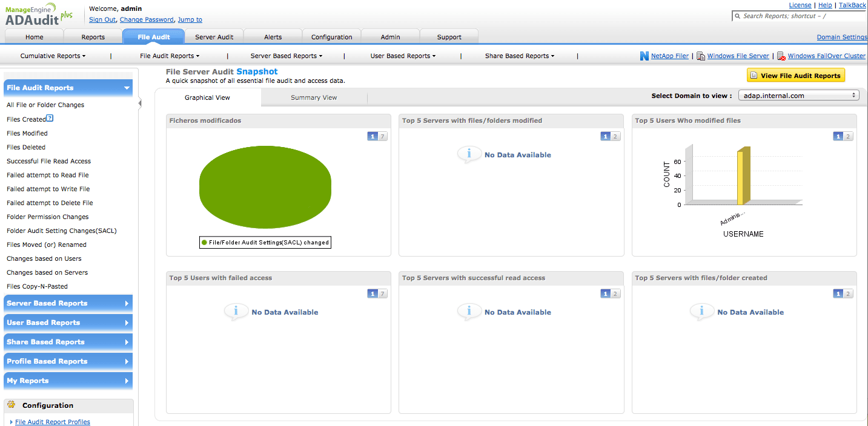Open the Domain Settings link
This screenshot has height=426, width=868.
click(841, 38)
